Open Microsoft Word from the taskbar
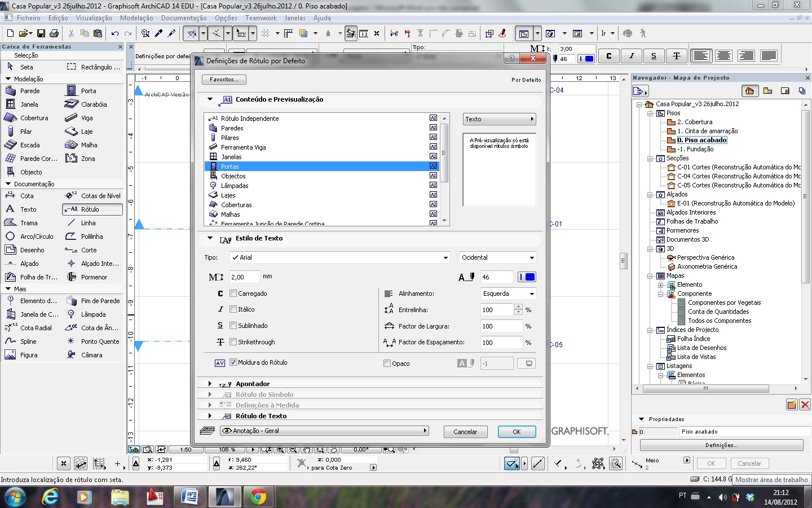The image size is (812, 508). pyautogui.click(x=189, y=497)
